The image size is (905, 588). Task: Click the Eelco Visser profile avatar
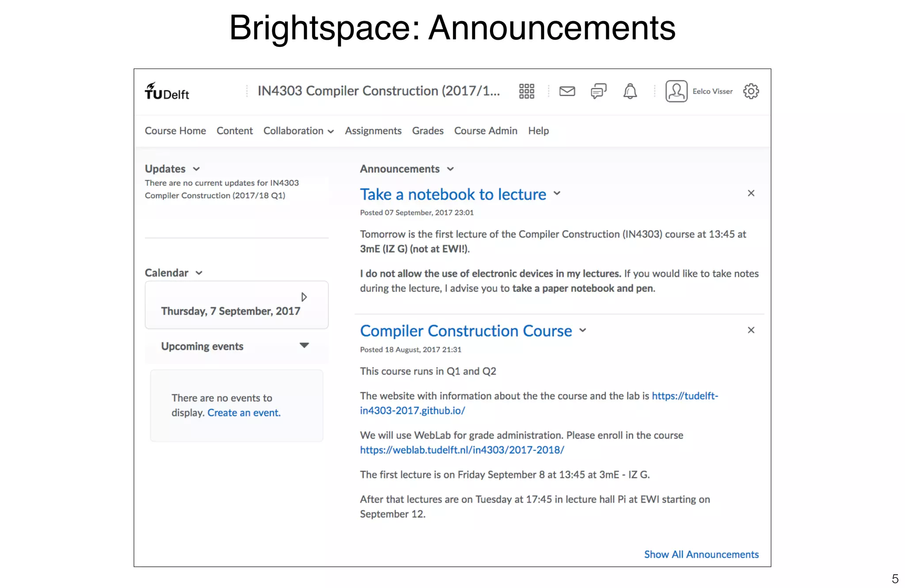[676, 91]
